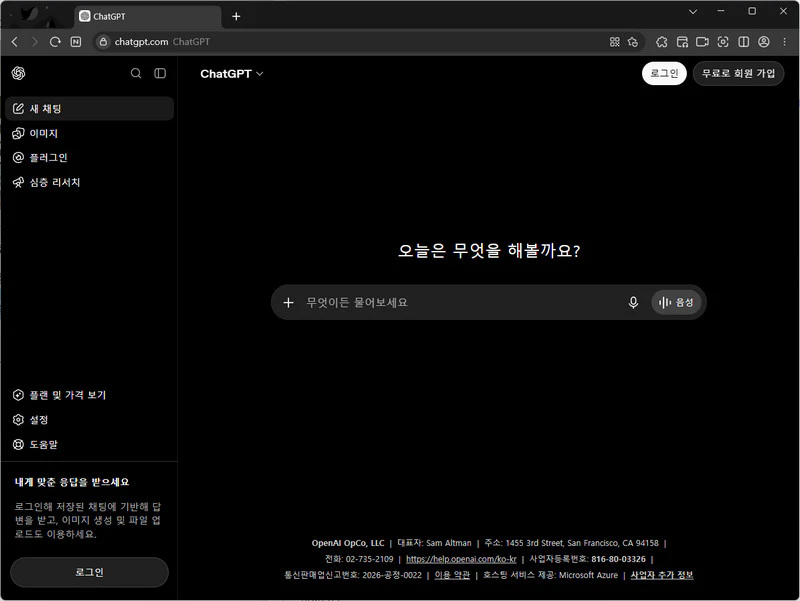The width and height of the screenshot is (800, 601).
Task: Click the wallet/card toolbar icon
Action: pos(682,42)
